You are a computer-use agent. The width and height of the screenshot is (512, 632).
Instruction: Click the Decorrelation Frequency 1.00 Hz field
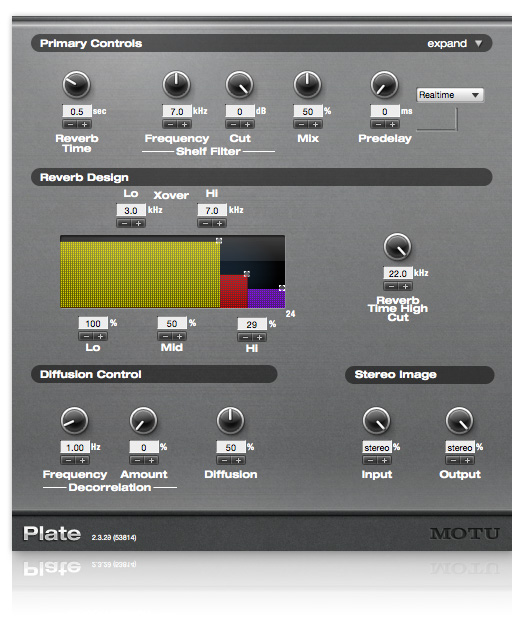[75, 447]
